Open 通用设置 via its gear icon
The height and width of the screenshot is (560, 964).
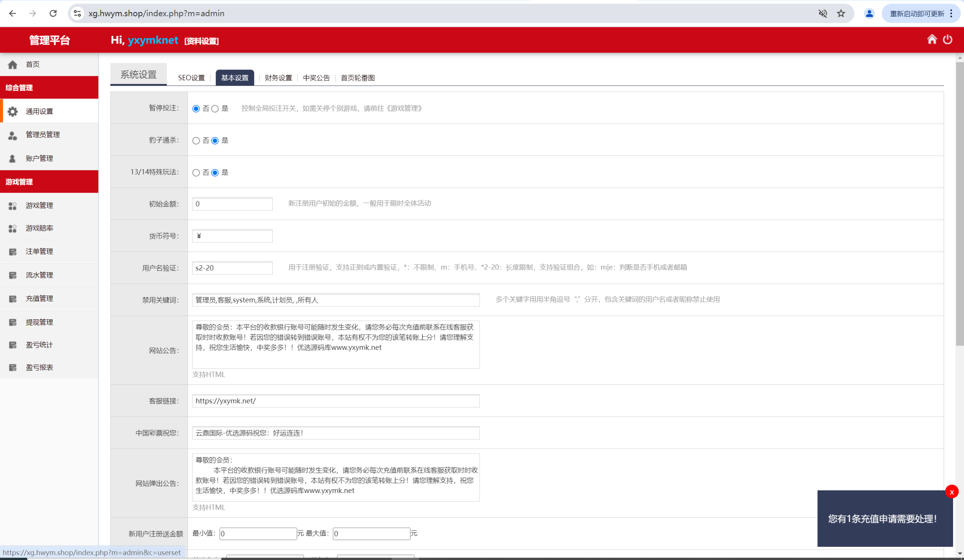[x=12, y=111]
